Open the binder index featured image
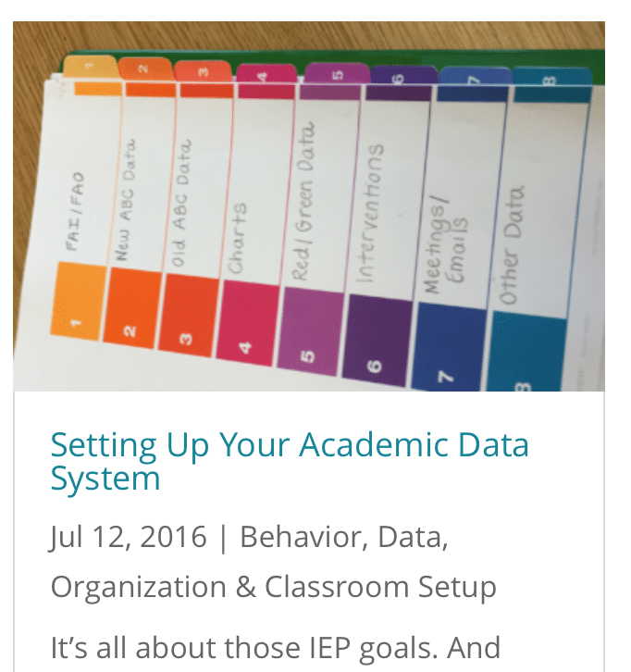Screen dimensions: 631x672 point(309,206)
